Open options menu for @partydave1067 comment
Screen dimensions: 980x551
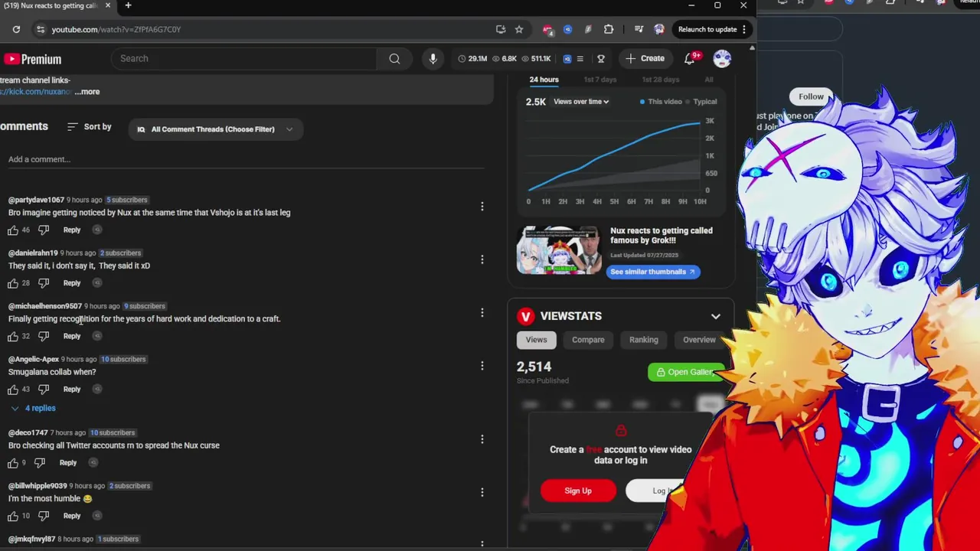click(x=482, y=206)
